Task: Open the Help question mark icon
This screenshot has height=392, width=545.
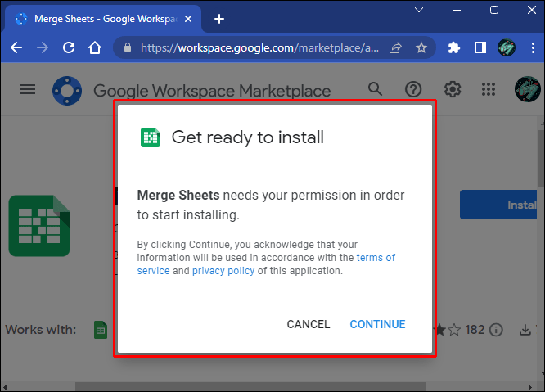Action: (x=414, y=89)
